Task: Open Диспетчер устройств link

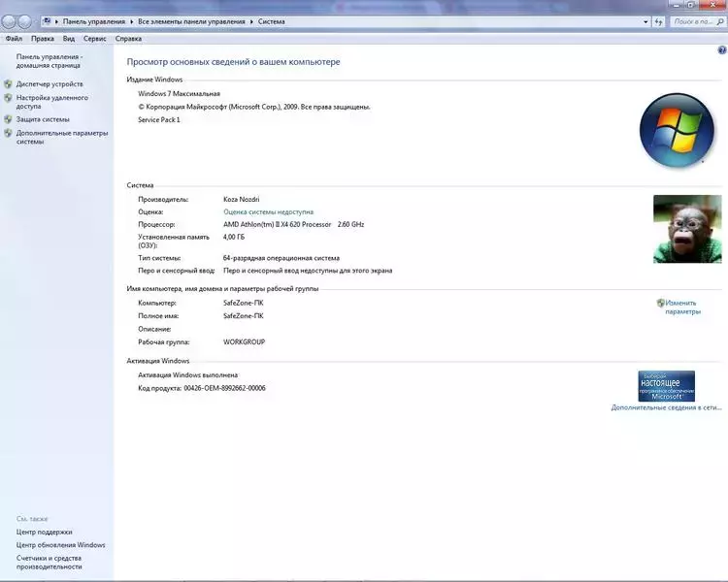Action: [50, 84]
